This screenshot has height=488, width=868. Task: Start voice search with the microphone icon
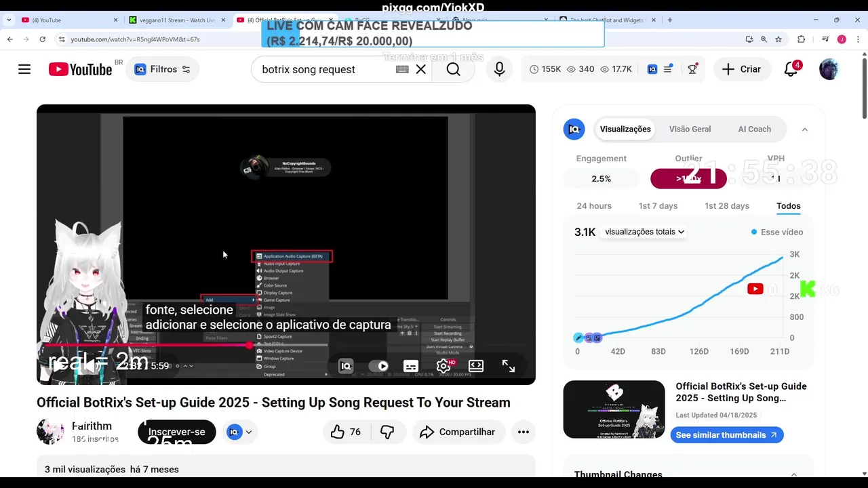point(499,69)
